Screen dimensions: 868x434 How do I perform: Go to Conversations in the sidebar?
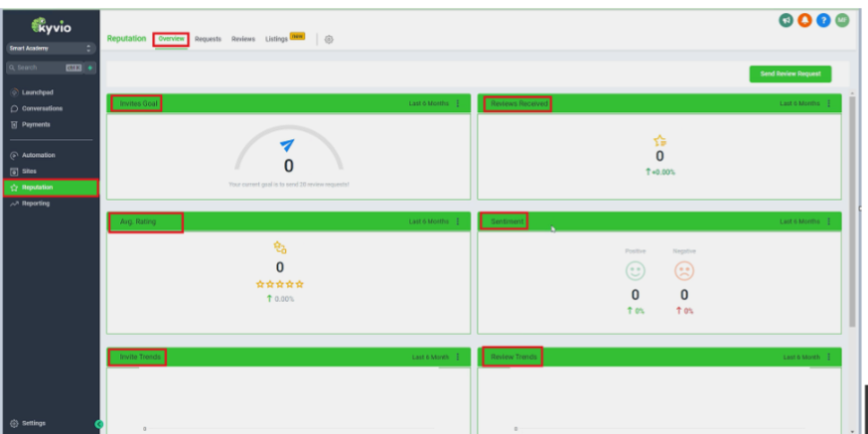click(42, 108)
